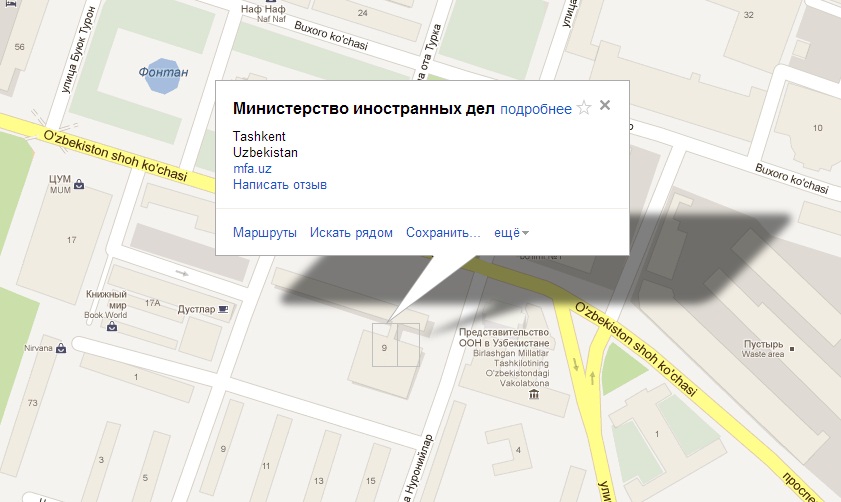Close the map info popup

(605, 105)
